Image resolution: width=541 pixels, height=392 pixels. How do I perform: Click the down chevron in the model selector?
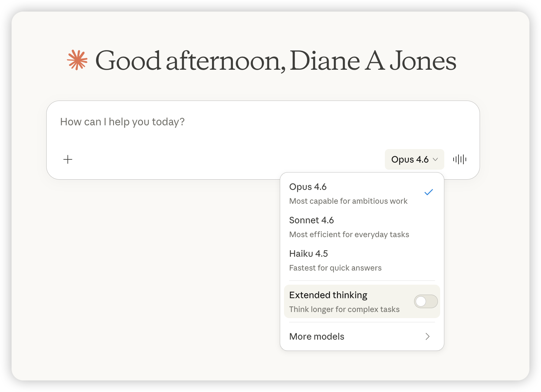tap(436, 159)
